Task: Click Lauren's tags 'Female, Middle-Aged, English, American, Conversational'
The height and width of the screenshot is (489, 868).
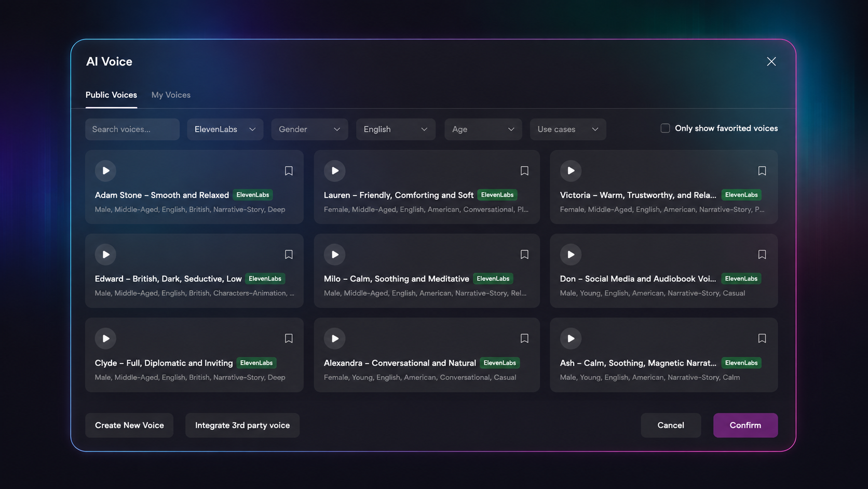Action: [426, 210]
